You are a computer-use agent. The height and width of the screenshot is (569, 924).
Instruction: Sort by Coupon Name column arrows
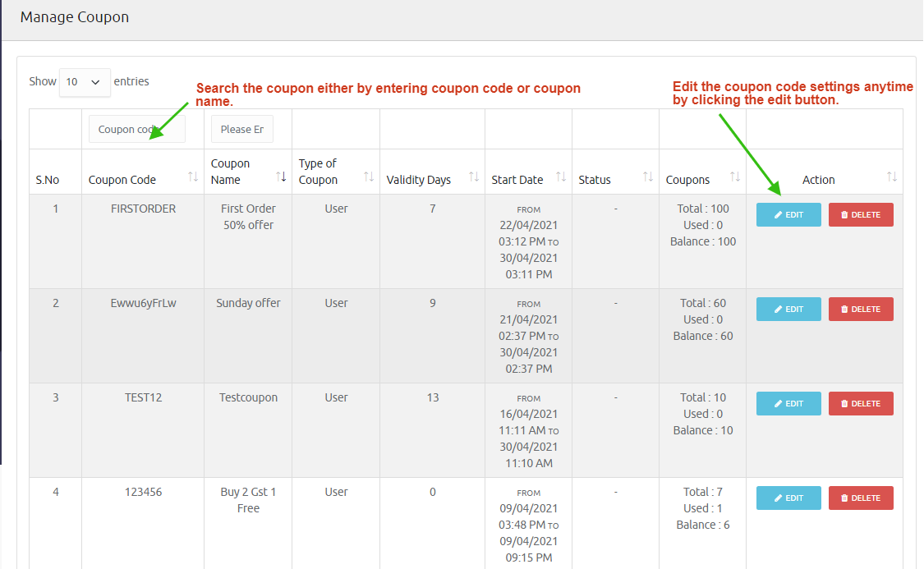click(281, 177)
